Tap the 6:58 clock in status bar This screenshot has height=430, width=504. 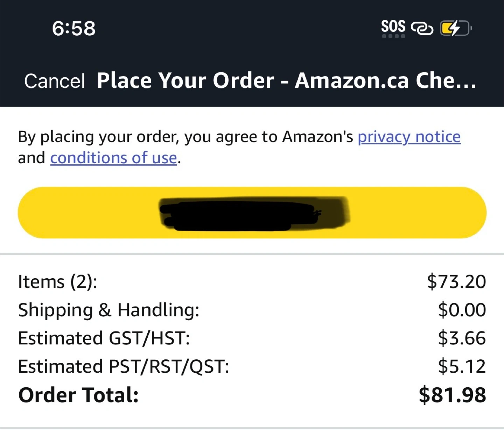pyautogui.click(x=73, y=28)
